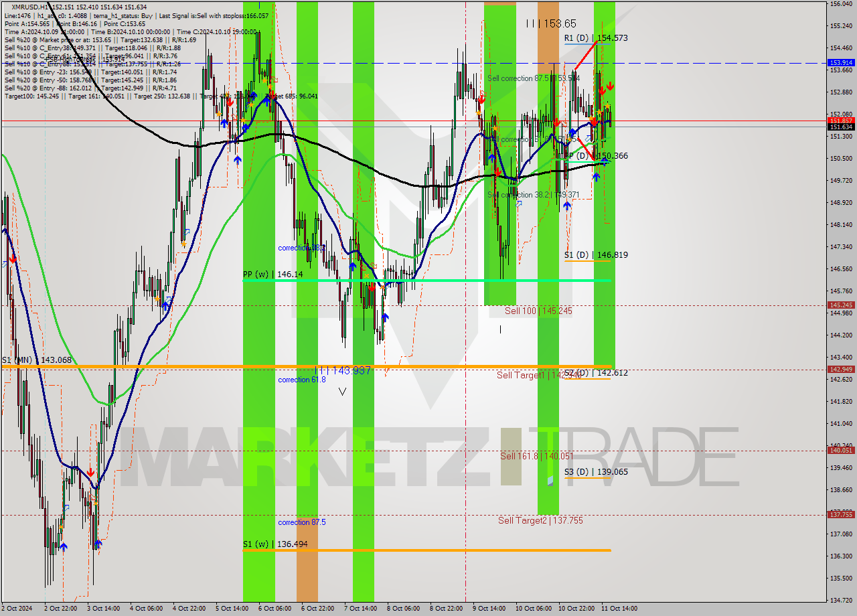Click the 8 Oct 06:00 time label

point(402,609)
